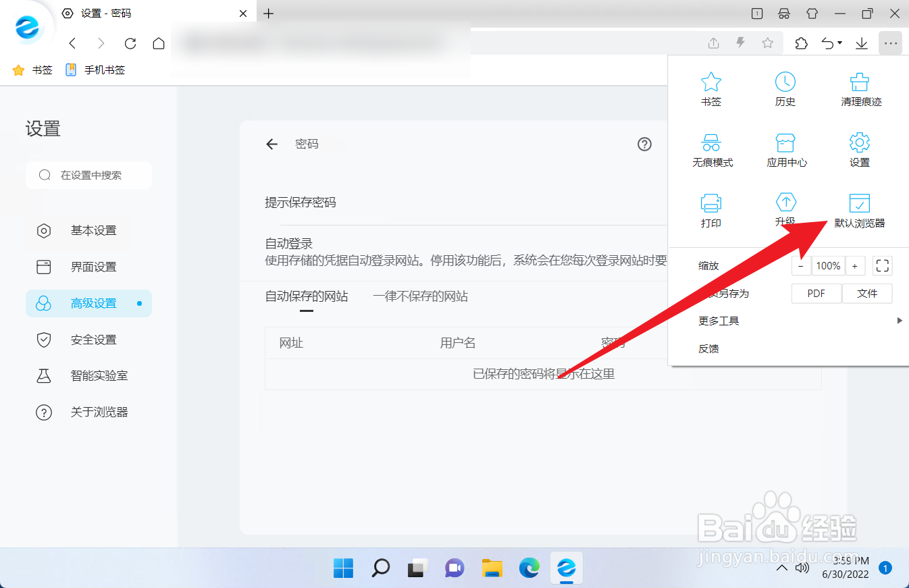This screenshot has width=909, height=588.
Task: Increase zoom with the plus button
Action: coord(855,266)
